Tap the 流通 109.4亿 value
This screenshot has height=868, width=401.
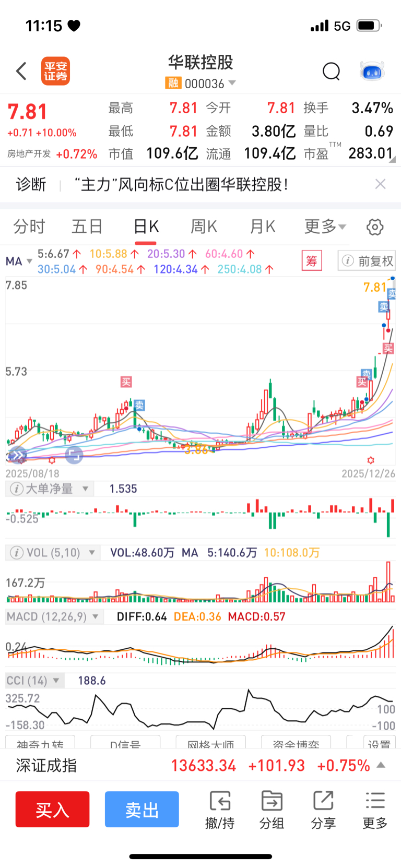[x=269, y=153]
